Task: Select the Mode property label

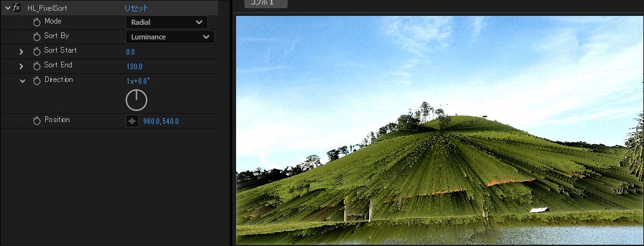Action: click(53, 21)
